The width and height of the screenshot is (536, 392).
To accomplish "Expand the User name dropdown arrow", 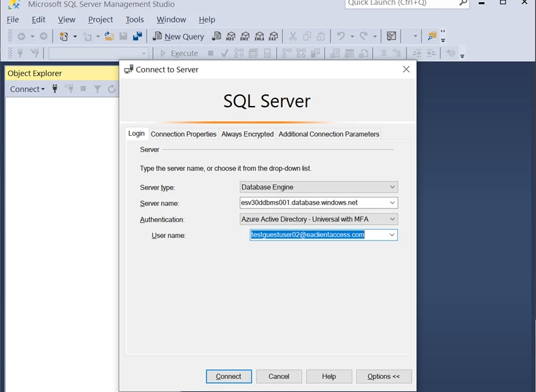I will [392, 235].
